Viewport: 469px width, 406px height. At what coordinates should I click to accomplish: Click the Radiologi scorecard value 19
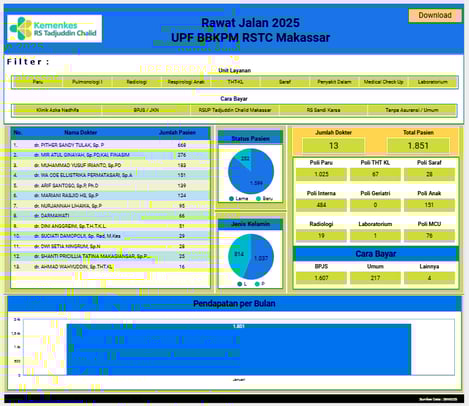[321, 236]
